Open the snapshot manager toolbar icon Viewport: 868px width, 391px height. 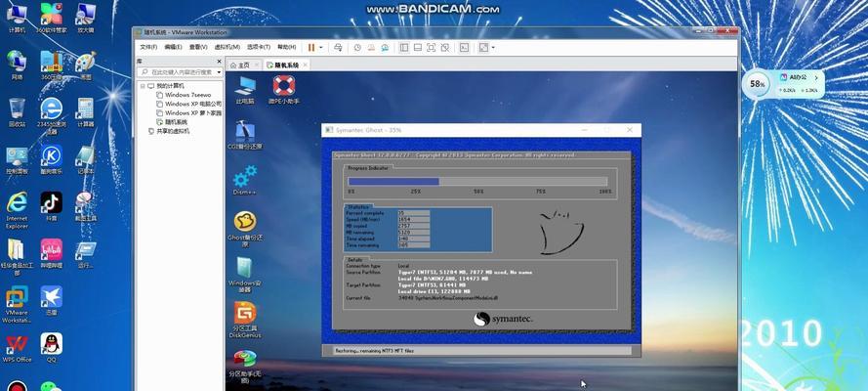coord(385,48)
